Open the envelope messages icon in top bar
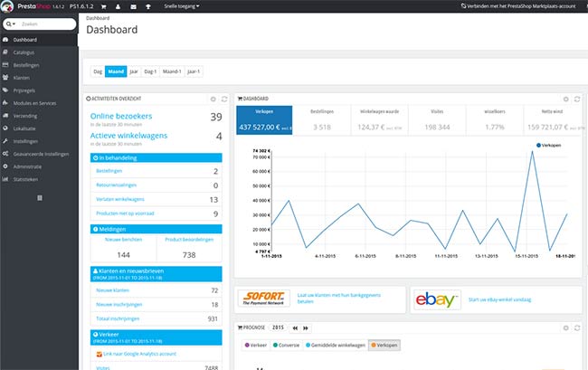The image size is (588, 370). pos(133,6)
